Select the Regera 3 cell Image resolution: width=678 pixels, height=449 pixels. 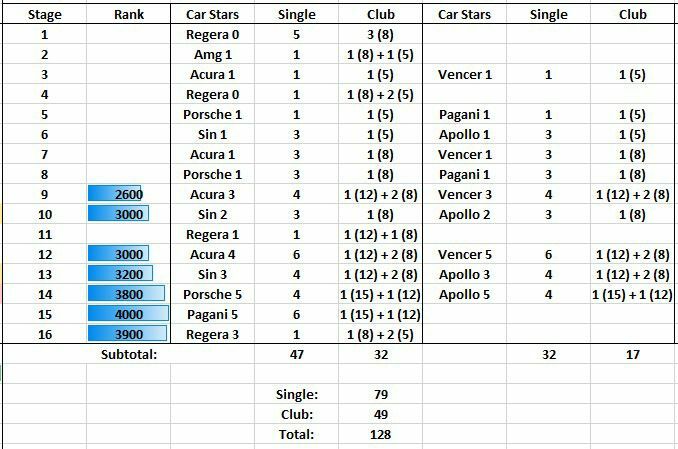click(x=211, y=334)
